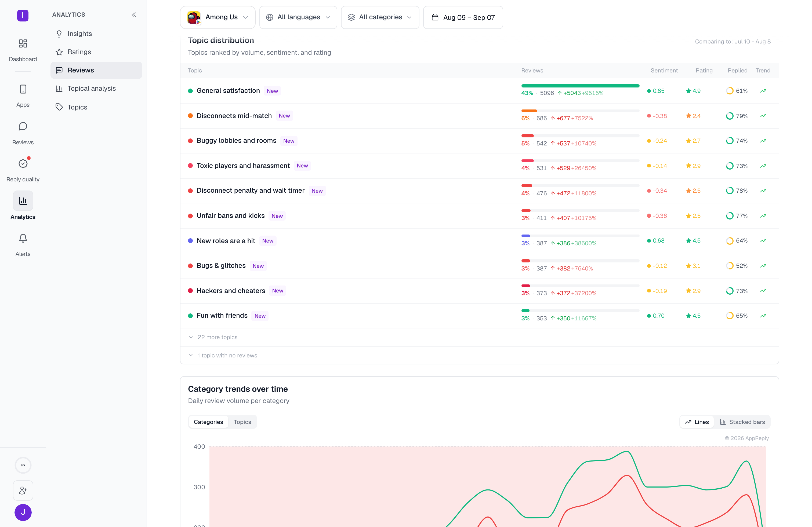Click the trend arrow for Disconnect penalty and wait timer
Viewport: 812px width, 527px height.
pos(763,191)
